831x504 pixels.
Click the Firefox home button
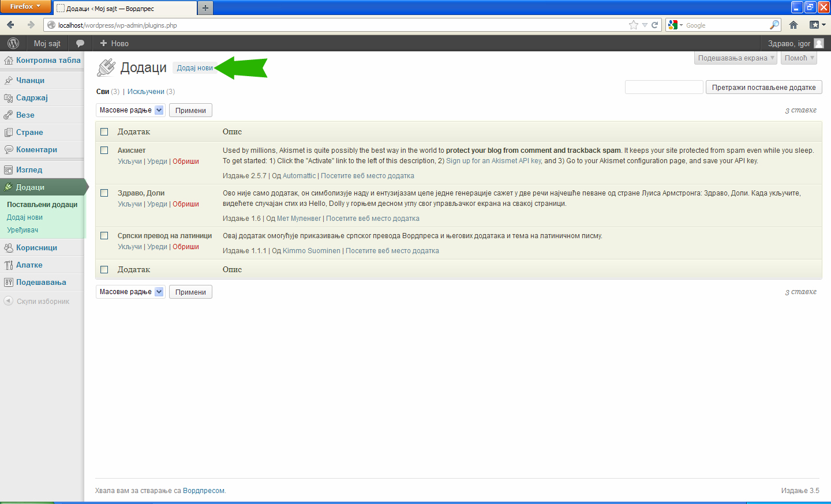pyautogui.click(x=793, y=25)
